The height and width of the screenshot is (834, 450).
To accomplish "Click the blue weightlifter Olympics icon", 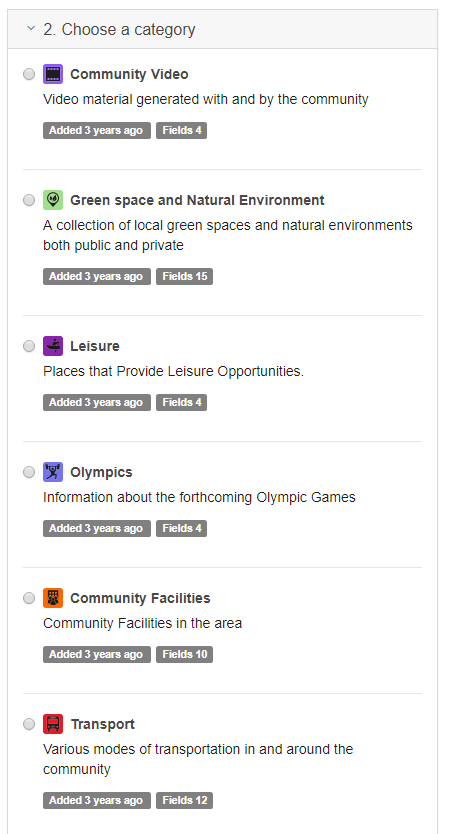I will pyautogui.click(x=53, y=472).
